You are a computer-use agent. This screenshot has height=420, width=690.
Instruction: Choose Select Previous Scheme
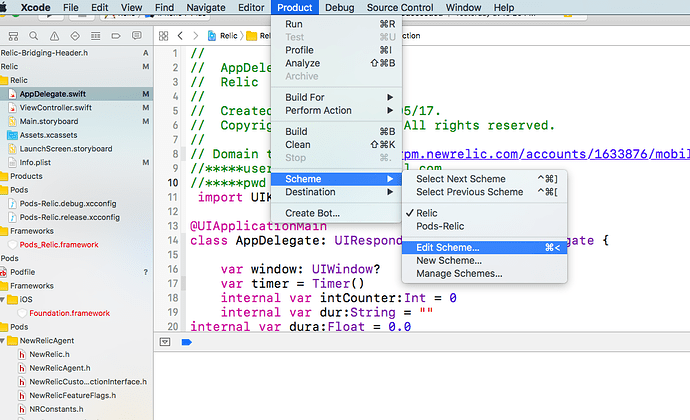[x=484, y=192]
